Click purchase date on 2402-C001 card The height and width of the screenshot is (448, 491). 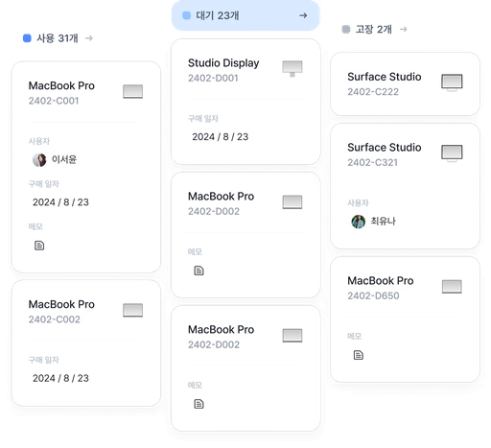pos(60,202)
